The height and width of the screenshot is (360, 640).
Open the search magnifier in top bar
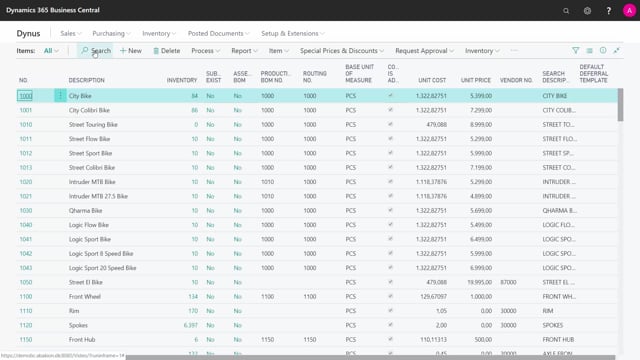pos(566,11)
